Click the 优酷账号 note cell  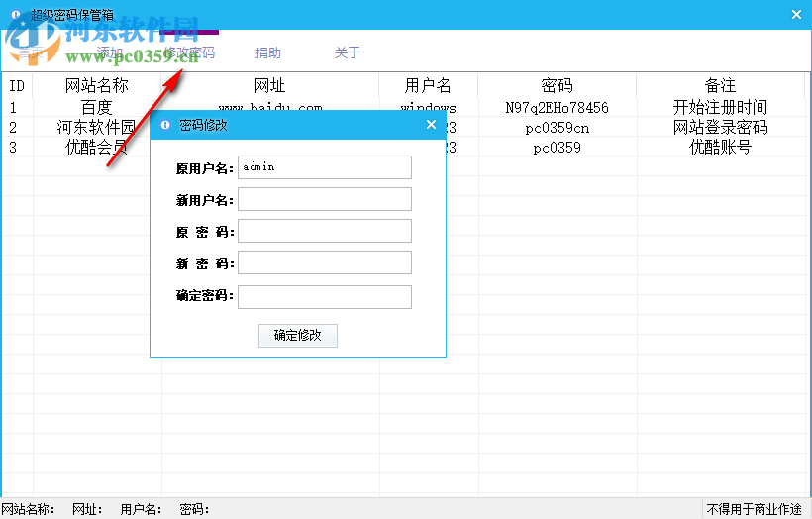pos(720,148)
